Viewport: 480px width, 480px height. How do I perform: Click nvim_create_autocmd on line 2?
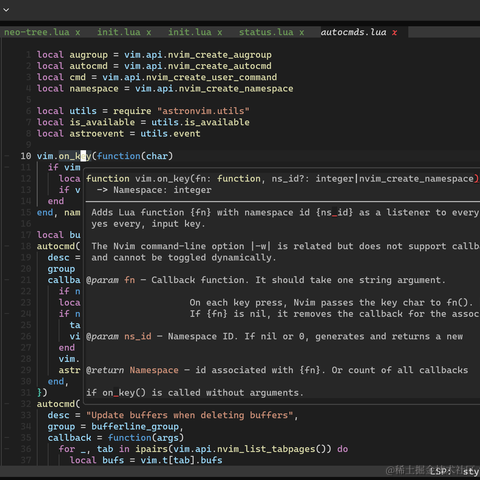pyautogui.click(x=219, y=66)
